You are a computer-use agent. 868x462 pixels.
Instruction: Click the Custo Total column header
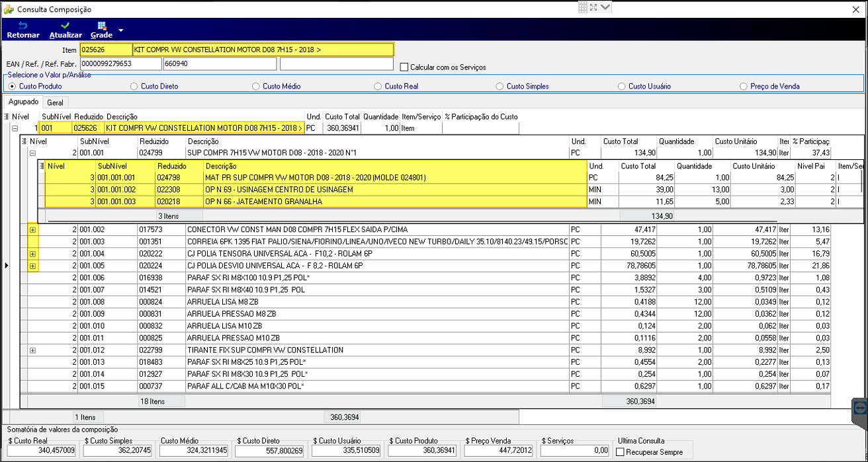pos(342,116)
